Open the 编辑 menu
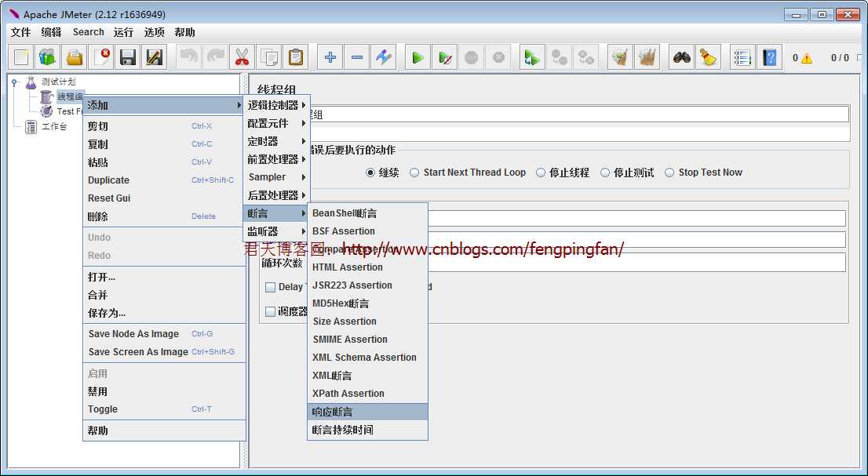 51,32
